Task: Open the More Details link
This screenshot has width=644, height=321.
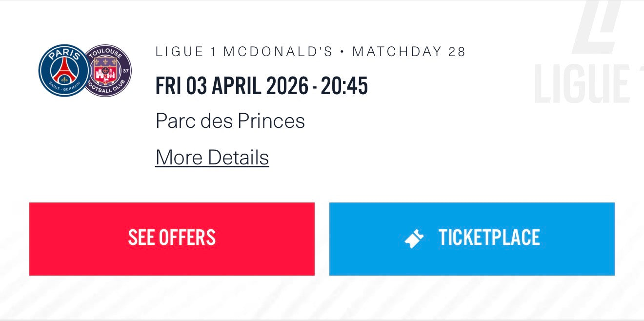Action: (212, 158)
